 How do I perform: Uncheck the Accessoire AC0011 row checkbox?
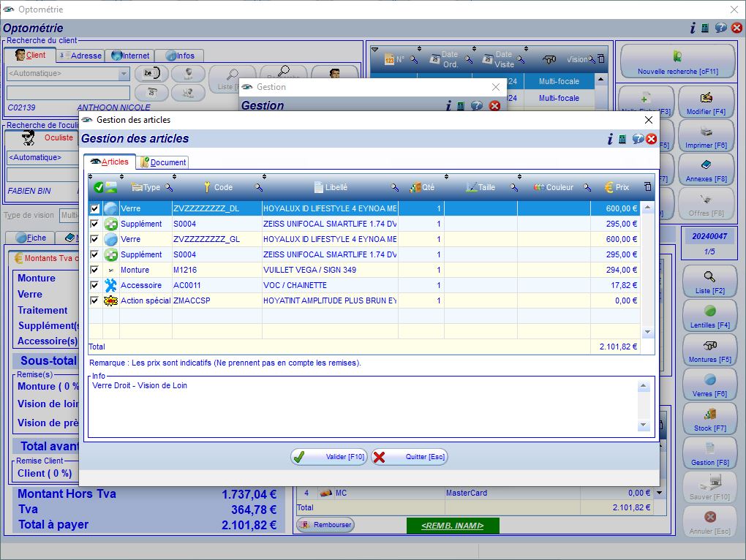click(94, 285)
